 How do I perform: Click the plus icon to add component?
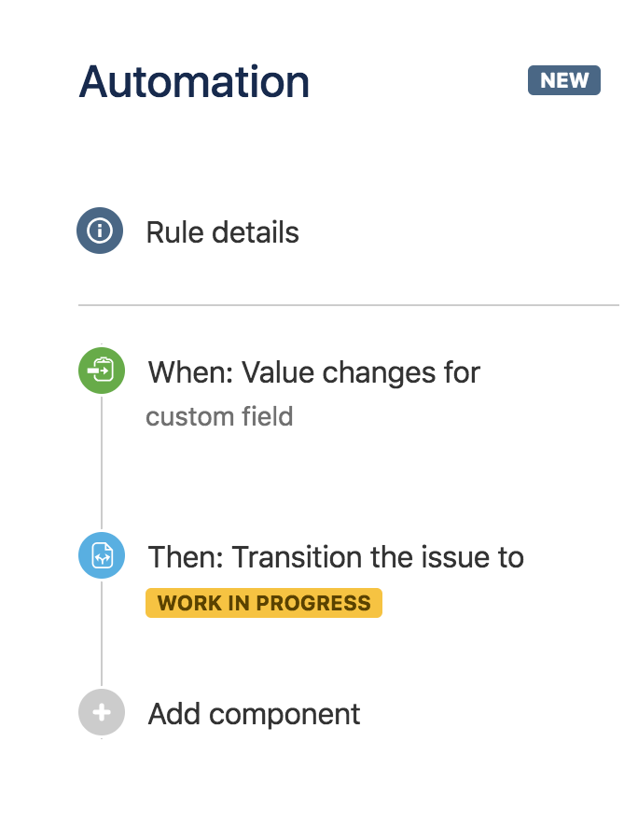point(101,713)
